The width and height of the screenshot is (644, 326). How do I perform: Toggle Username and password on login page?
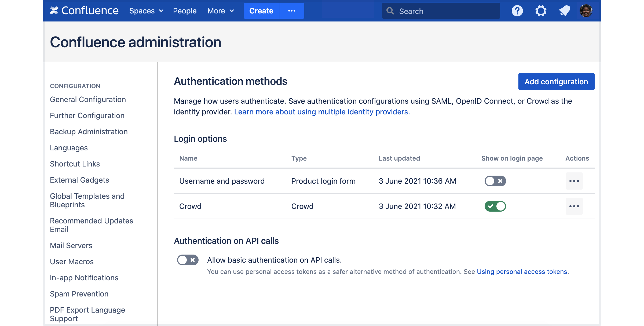(x=495, y=181)
